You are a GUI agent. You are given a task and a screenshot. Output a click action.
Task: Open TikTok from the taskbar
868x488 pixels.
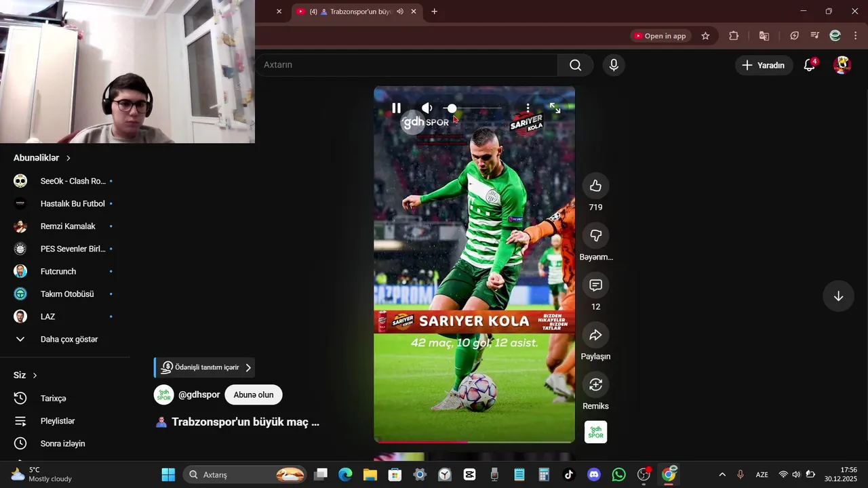[569, 474]
